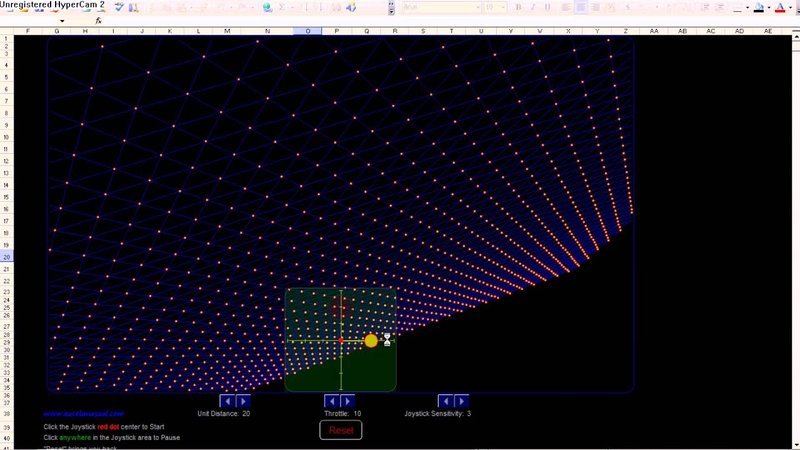This screenshot has height=450, width=800.
Task: Increase Unit Distance with right arrow
Action: click(x=243, y=401)
